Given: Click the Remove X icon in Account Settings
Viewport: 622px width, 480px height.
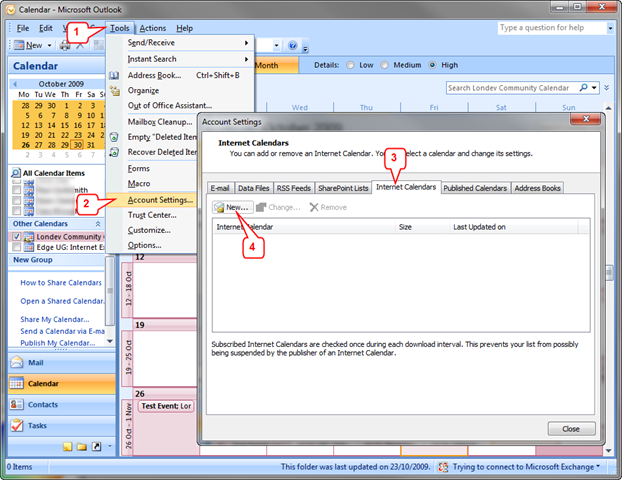Looking at the screenshot, I should [314, 207].
